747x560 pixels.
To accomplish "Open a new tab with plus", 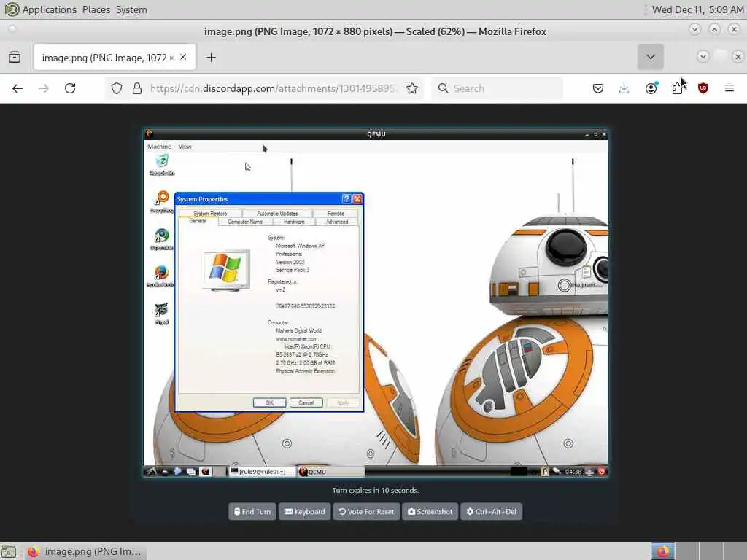I will coord(211,58).
